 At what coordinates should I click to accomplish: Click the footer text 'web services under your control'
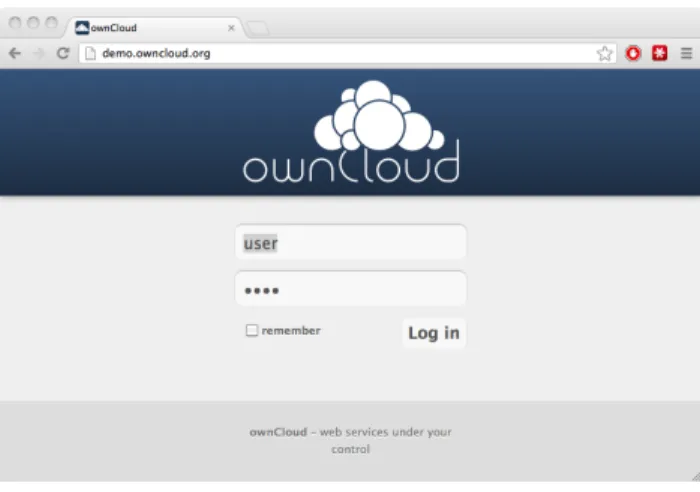[x=386, y=441]
